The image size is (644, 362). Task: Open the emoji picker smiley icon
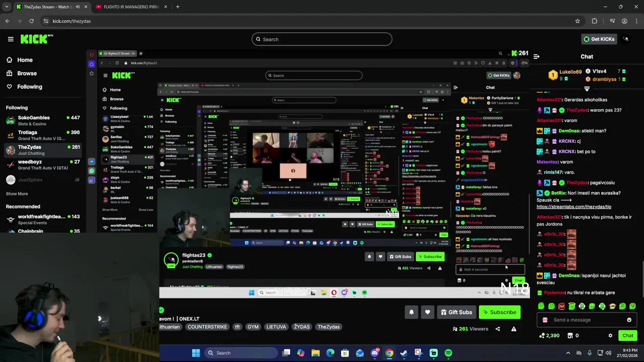coord(629,320)
